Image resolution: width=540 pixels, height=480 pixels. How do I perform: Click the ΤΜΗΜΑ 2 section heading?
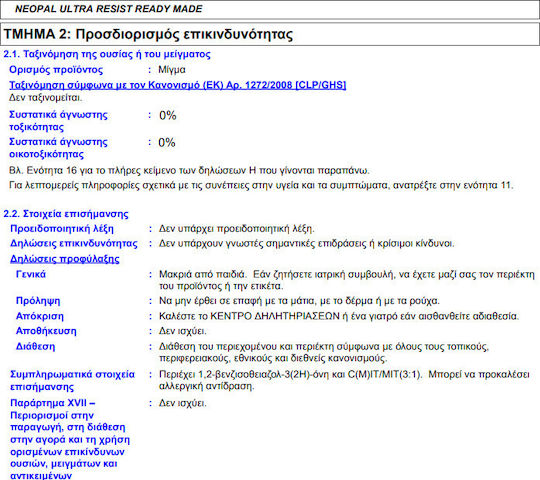[x=148, y=34]
